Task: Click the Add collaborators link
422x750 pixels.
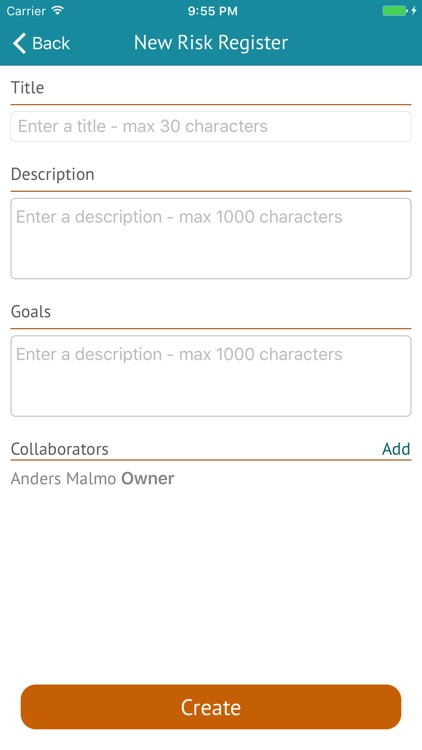Action: (x=396, y=449)
